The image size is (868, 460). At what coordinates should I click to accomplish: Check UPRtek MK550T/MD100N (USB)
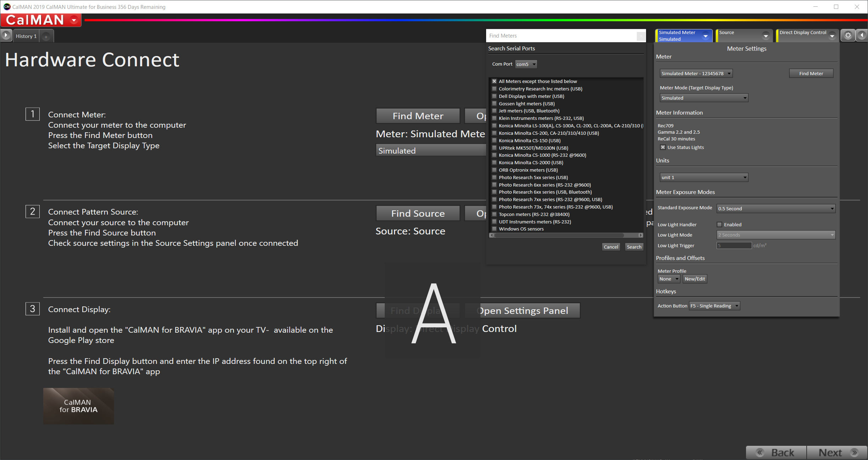tap(494, 148)
